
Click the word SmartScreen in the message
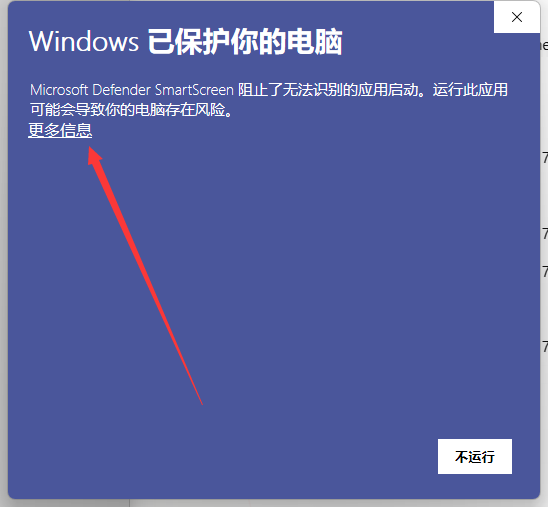[x=194, y=90]
